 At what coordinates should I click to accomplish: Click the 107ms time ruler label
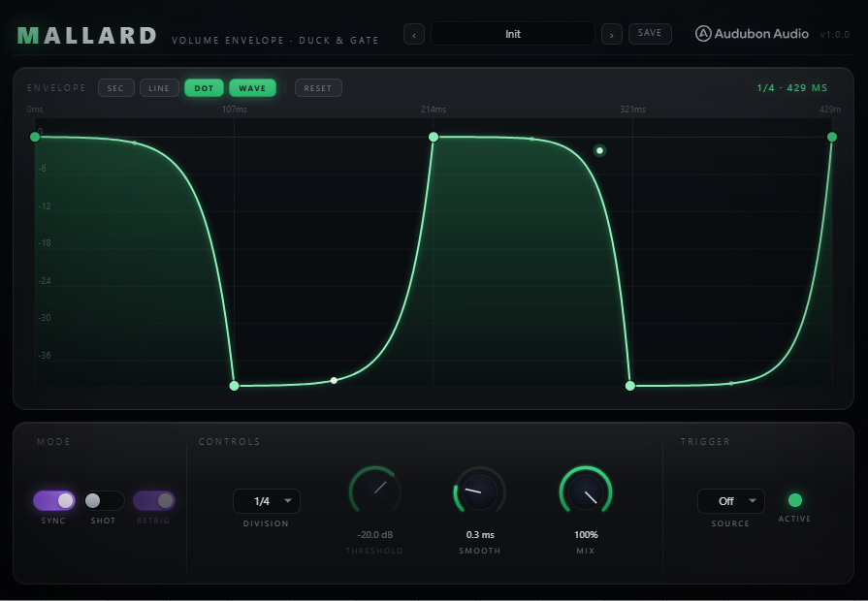[234, 110]
